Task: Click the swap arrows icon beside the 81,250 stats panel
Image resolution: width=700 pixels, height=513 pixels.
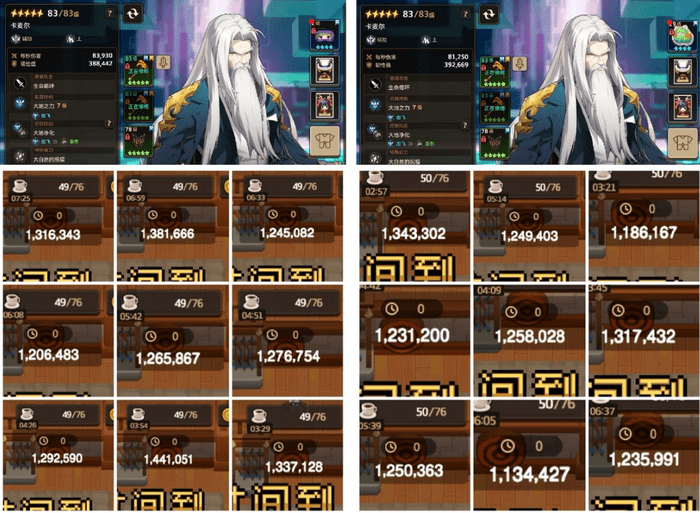Action: coord(488,14)
